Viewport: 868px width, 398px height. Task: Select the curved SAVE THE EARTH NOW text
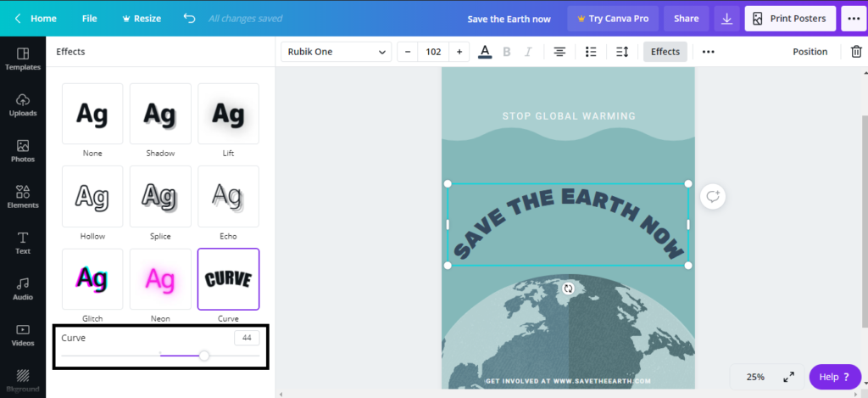[x=568, y=224]
